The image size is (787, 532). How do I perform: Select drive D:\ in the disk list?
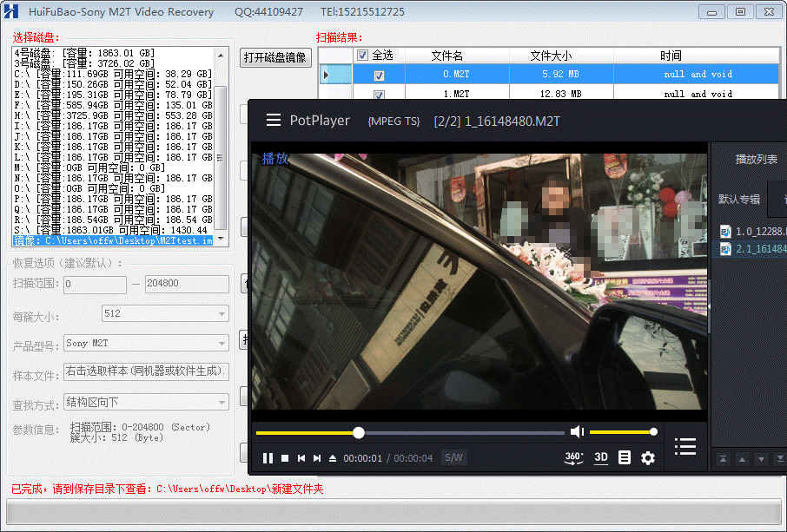point(113,84)
